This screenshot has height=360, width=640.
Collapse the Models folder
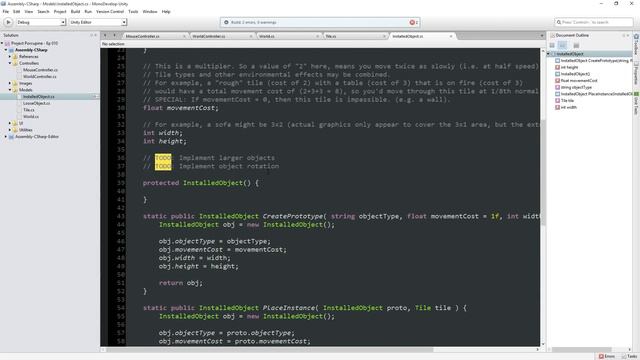click(x=10, y=90)
